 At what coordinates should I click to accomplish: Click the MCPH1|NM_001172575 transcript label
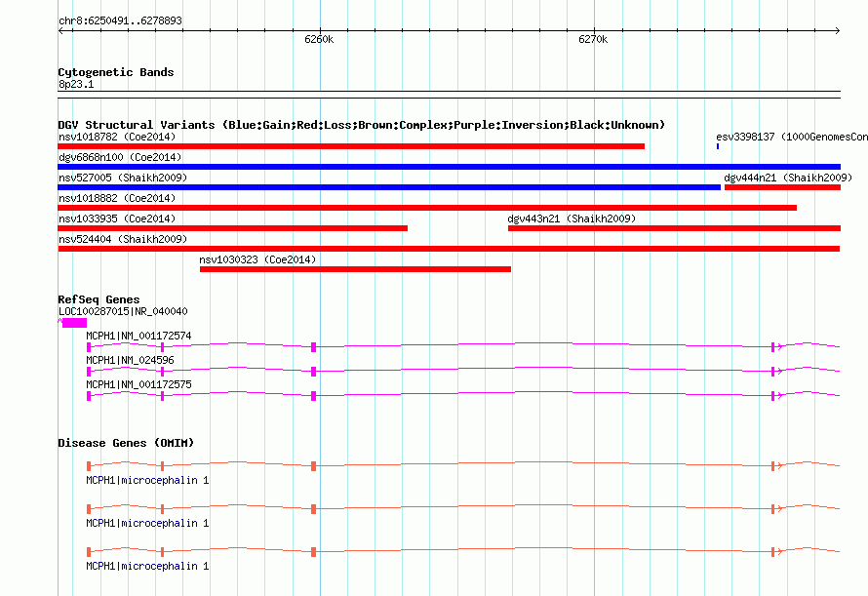tap(138, 384)
